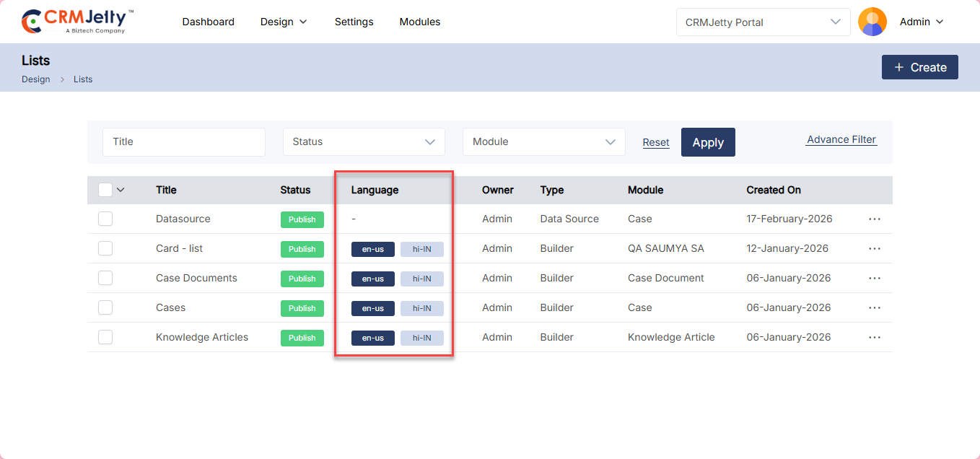Click hi-IN language badge for Cases
The image size is (980, 459).
point(421,308)
